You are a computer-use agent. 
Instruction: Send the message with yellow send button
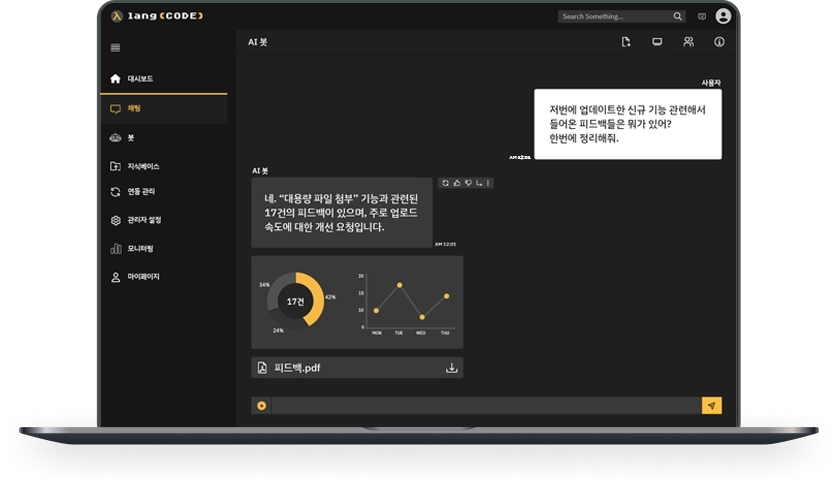pyautogui.click(x=712, y=406)
